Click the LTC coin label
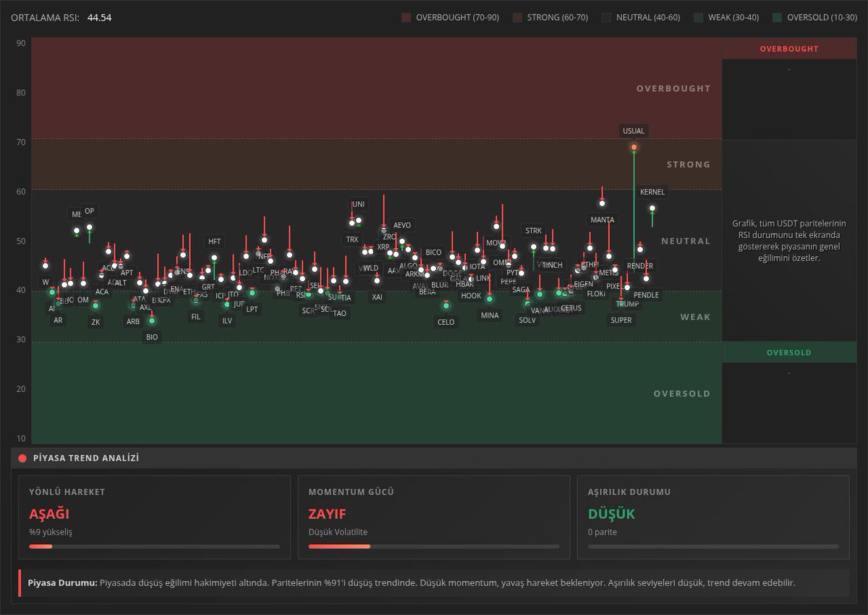The image size is (868, 615). [258, 269]
